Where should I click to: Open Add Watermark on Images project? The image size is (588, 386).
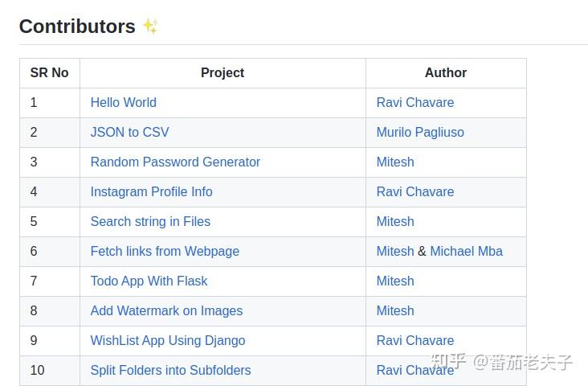click(x=166, y=310)
